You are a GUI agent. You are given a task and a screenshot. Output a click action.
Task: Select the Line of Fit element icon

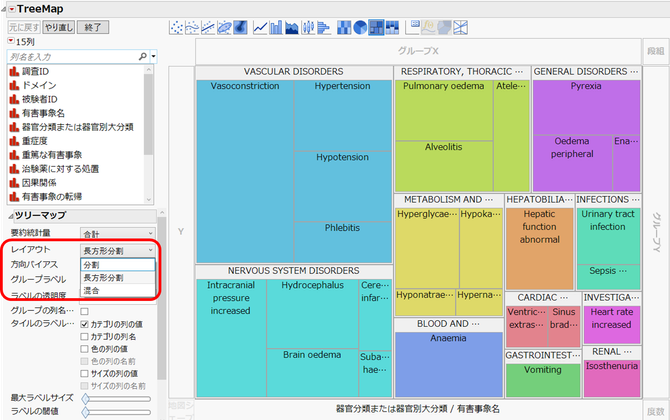pyautogui.click(x=208, y=28)
